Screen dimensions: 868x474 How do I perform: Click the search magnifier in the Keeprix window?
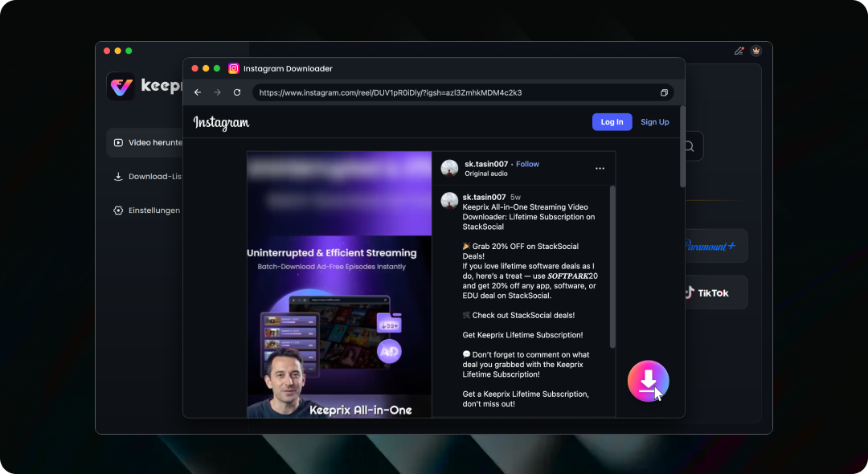690,146
